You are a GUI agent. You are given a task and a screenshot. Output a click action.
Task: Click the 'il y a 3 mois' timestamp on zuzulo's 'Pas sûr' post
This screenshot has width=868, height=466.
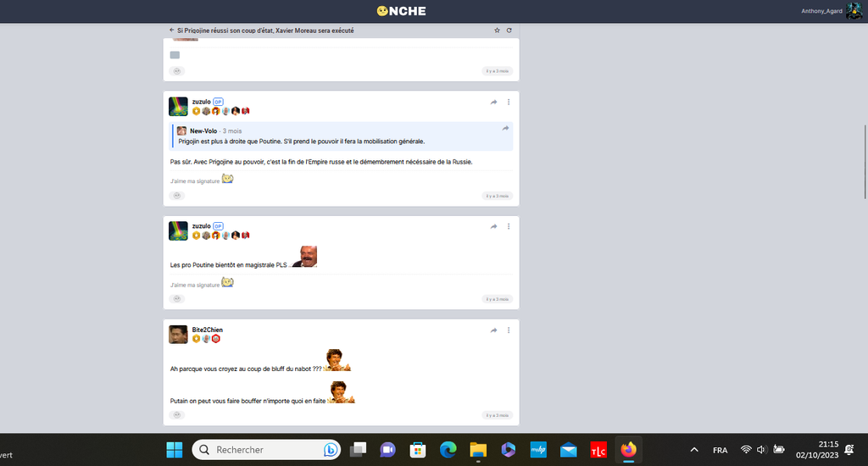pos(497,196)
